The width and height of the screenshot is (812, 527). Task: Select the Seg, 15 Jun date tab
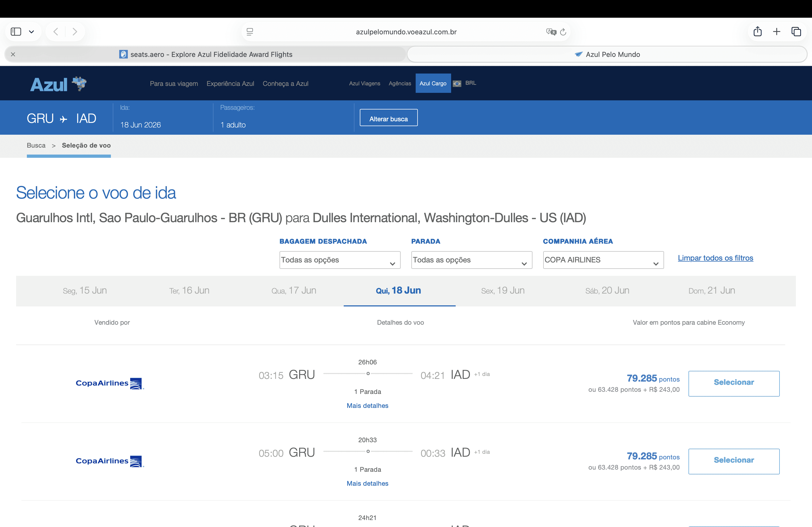pos(85,290)
